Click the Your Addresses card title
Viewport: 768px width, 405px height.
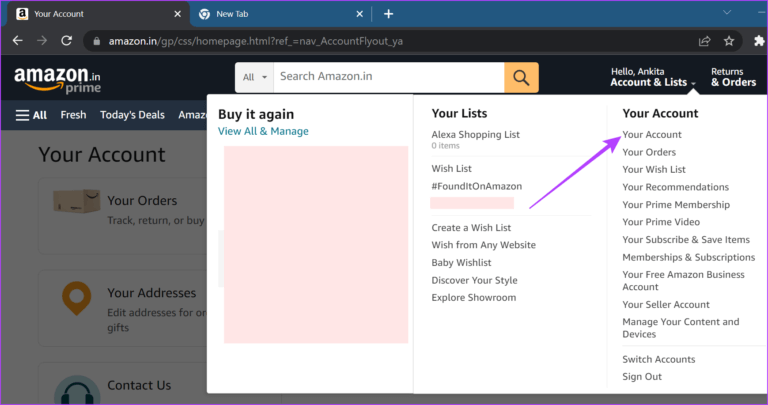point(151,293)
